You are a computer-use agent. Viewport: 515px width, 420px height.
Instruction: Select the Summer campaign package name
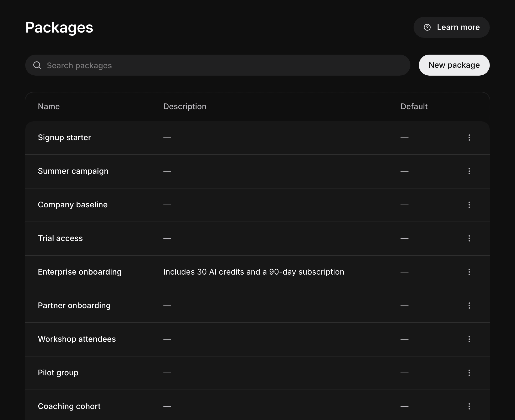coord(73,171)
